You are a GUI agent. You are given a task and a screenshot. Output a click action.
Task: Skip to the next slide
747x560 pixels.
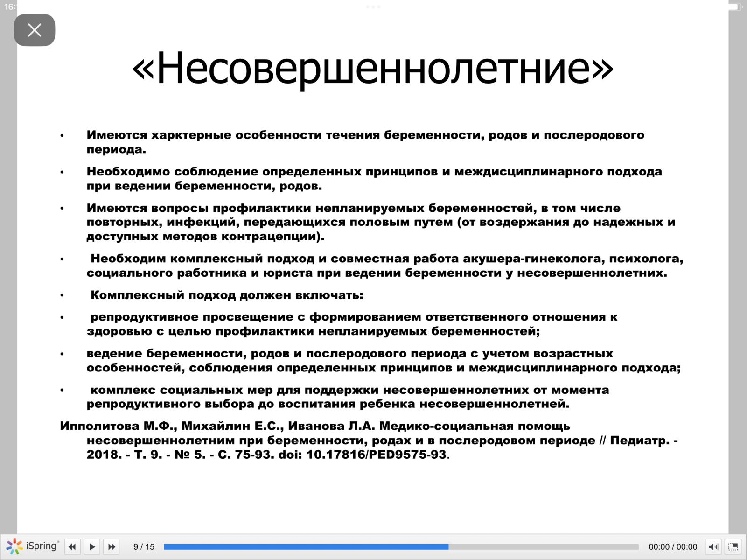tap(112, 546)
